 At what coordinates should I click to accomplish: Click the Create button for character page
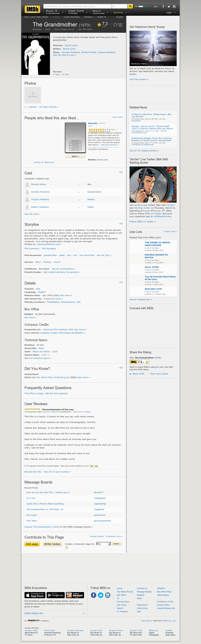[x=117, y=544]
